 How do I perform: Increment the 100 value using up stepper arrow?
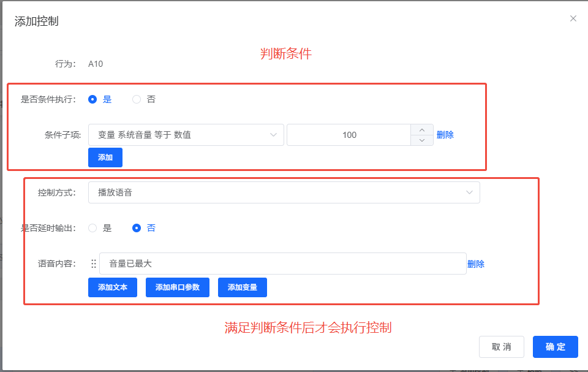click(422, 130)
